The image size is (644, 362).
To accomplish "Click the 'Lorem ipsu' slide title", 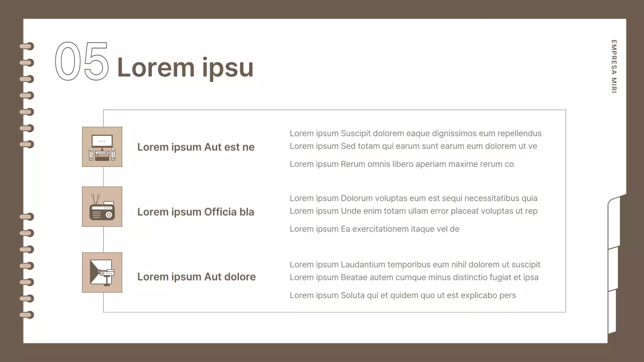I will 185,67.
